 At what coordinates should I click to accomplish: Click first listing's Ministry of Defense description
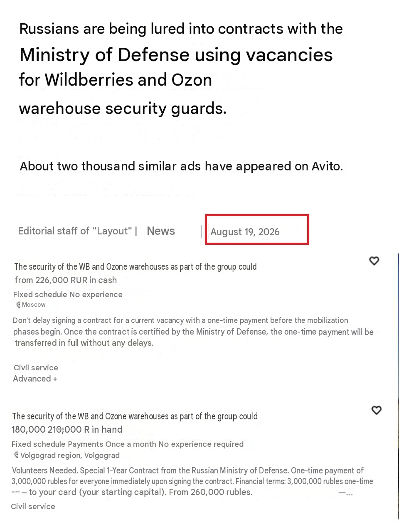pyautogui.click(x=193, y=332)
